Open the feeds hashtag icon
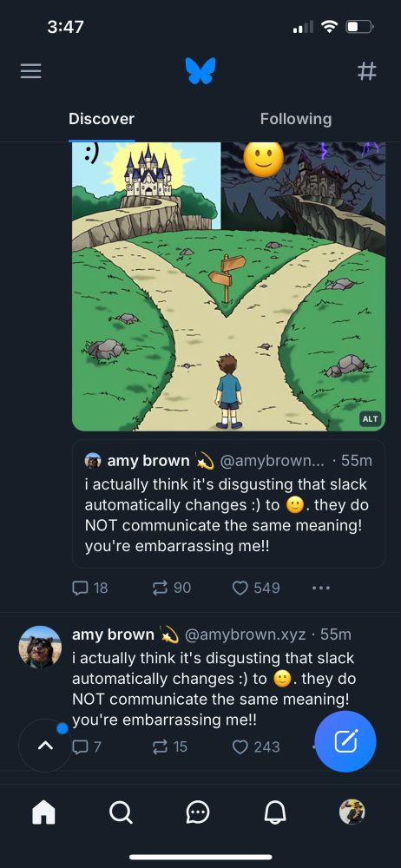401x868 pixels. click(x=366, y=71)
